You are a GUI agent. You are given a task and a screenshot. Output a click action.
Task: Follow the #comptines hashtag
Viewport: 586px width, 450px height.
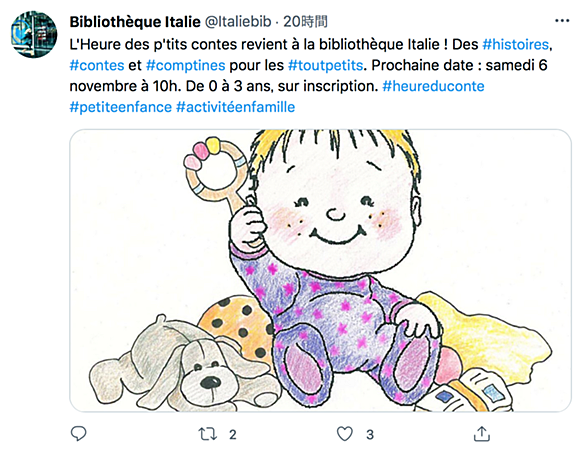pos(185,65)
